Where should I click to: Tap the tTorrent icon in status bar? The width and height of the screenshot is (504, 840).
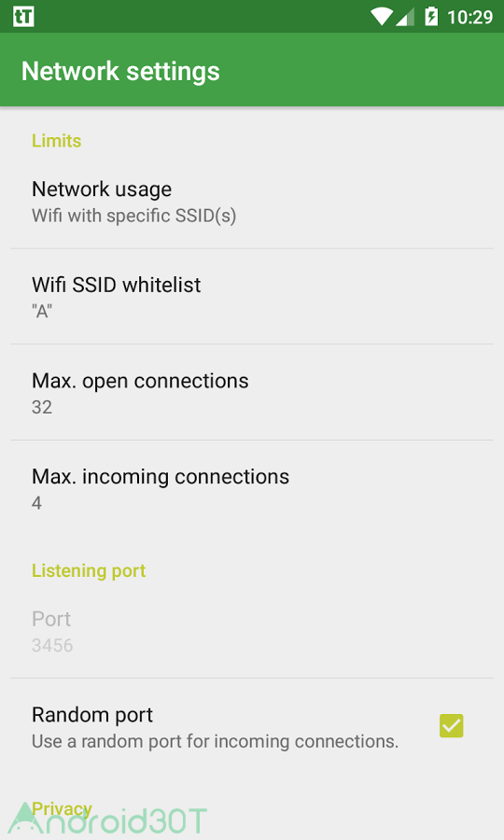tap(23, 17)
